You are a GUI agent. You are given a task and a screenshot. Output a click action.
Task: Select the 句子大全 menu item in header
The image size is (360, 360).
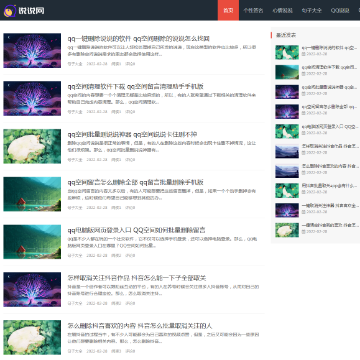pos(312,10)
